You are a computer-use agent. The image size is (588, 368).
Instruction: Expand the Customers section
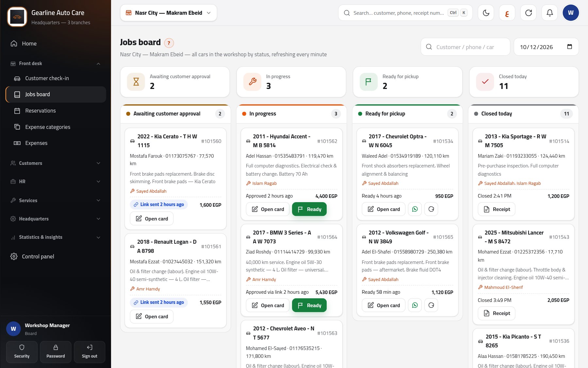(56, 163)
